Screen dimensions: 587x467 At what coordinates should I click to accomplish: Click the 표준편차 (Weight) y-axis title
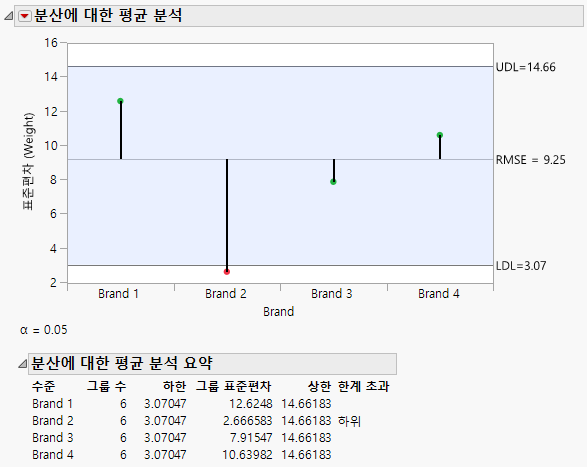(28, 161)
